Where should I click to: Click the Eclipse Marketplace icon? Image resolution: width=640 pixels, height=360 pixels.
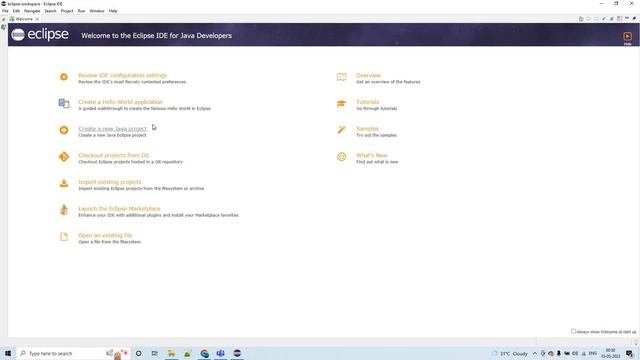(x=64, y=210)
